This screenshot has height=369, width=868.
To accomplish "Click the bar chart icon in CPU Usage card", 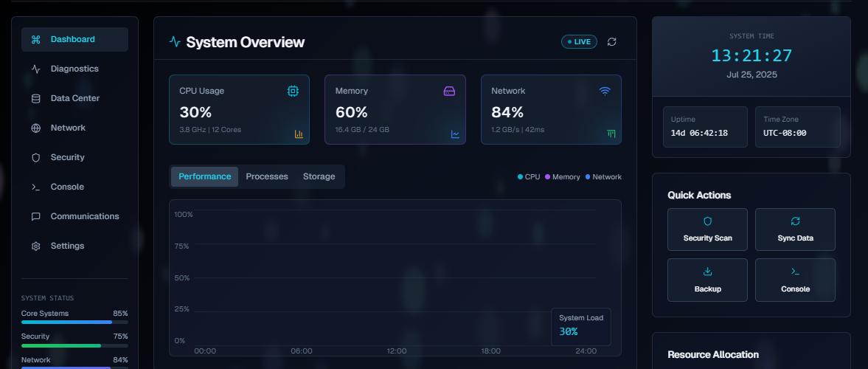I will (x=299, y=134).
